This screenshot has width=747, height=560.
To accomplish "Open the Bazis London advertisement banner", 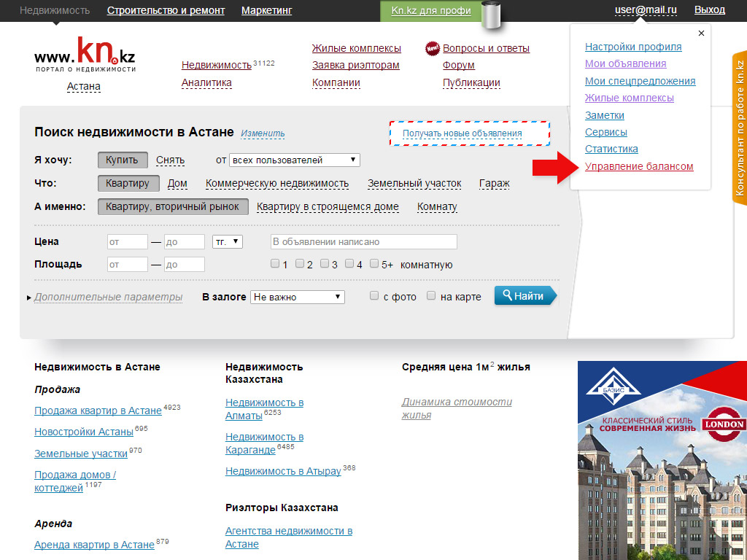I will (662, 459).
